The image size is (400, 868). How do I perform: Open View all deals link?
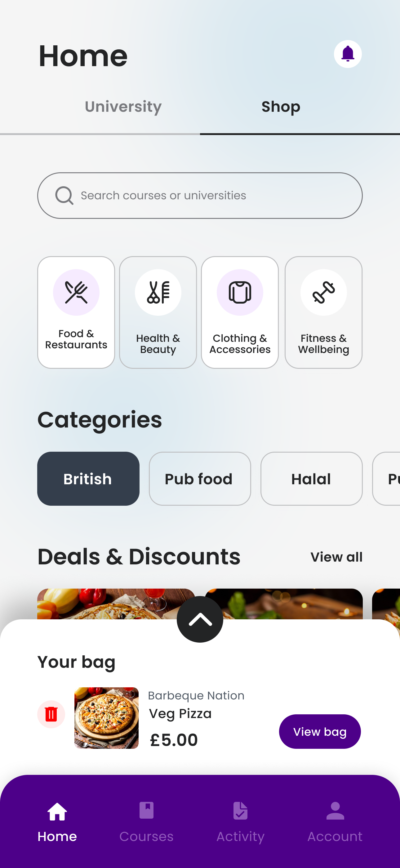tap(336, 557)
